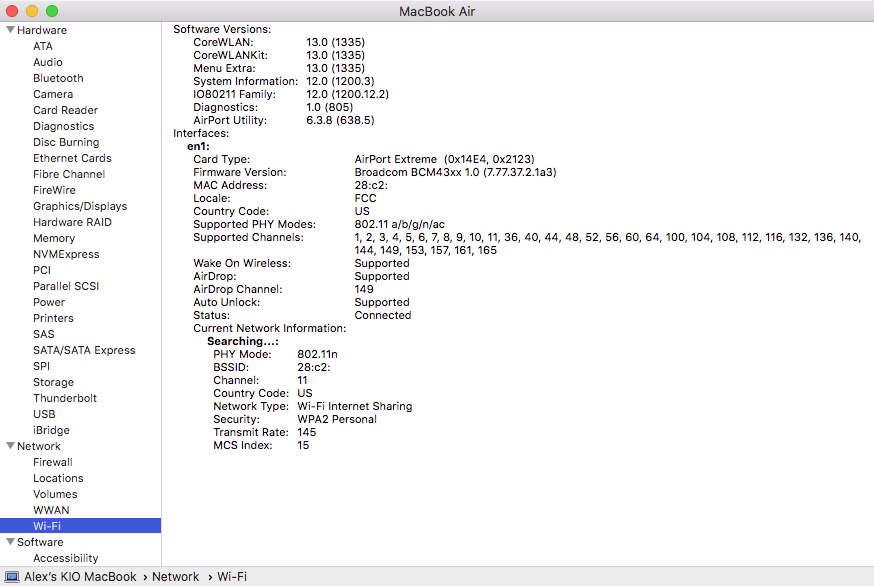Click the laptop icon in the path bar
Viewport: 874px width, 586px height.
tap(12, 577)
